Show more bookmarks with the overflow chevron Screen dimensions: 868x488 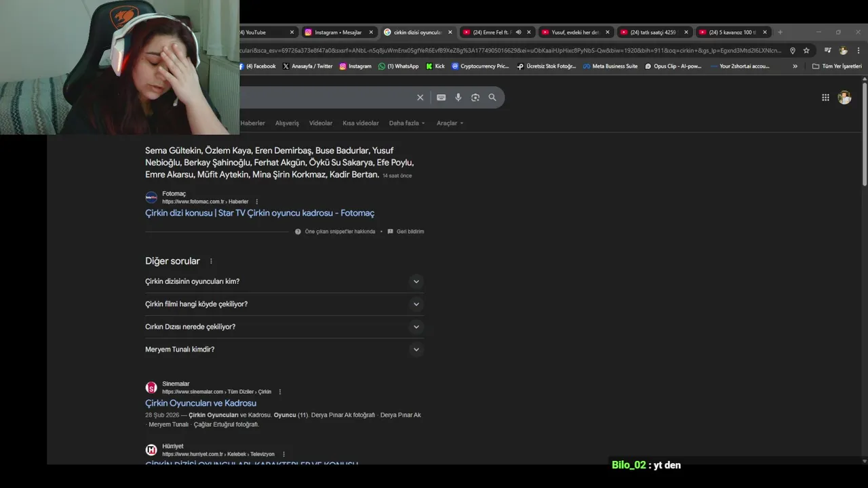795,66
